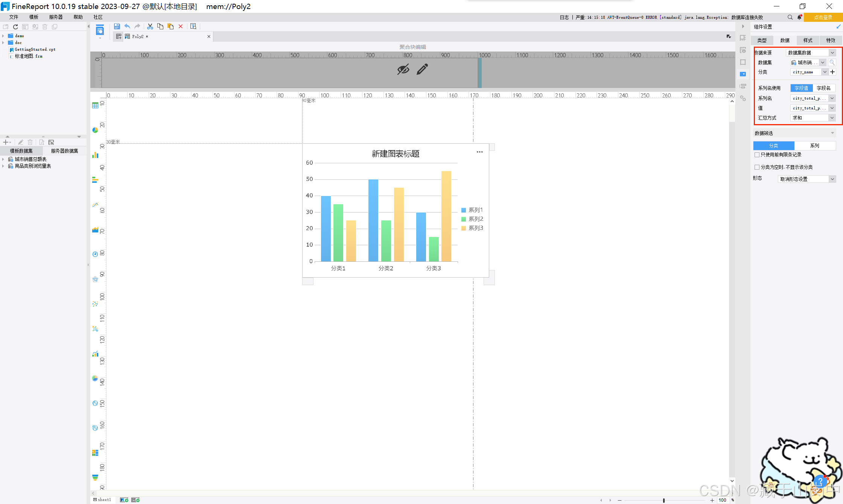Select 字段值 for series name usage
Image resolution: width=843 pixels, height=504 pixels.
[801, 88]
